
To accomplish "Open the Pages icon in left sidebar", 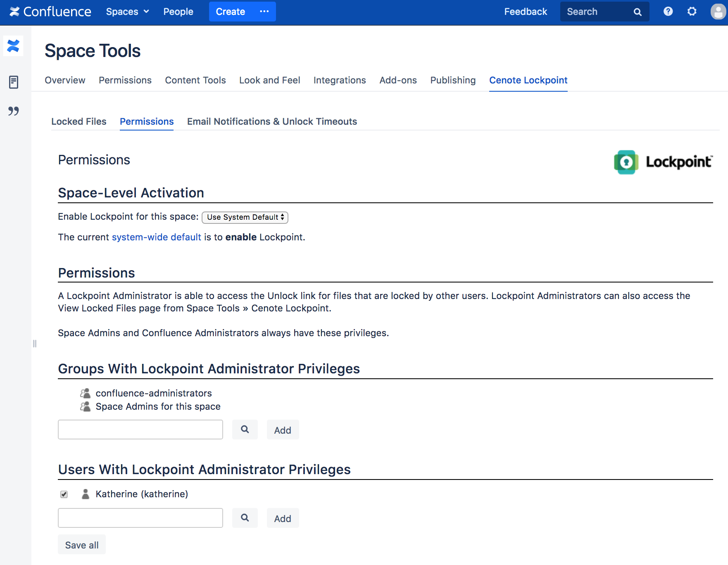I will coord(14,82).
